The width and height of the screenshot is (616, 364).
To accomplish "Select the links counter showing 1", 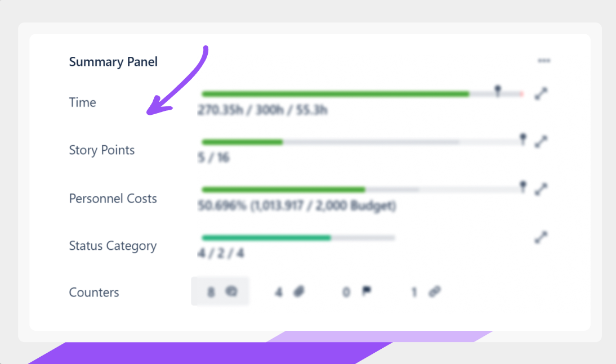I will 425,291.
